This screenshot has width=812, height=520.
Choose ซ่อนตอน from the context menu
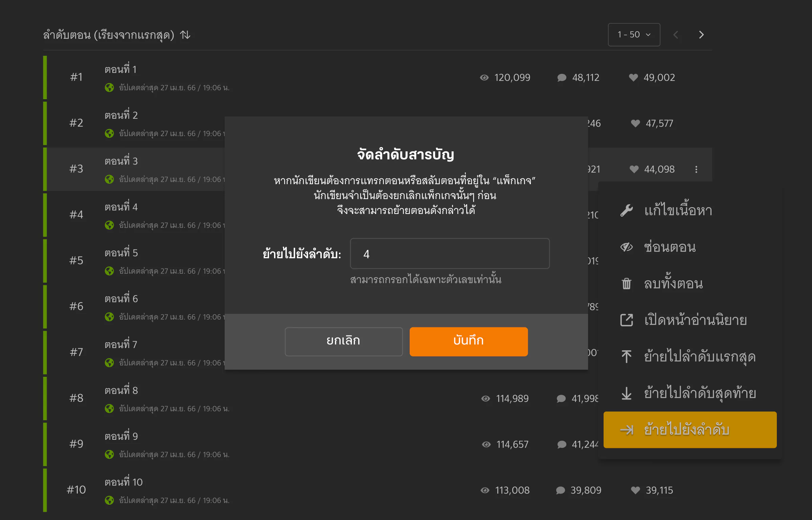click(690, 247)
